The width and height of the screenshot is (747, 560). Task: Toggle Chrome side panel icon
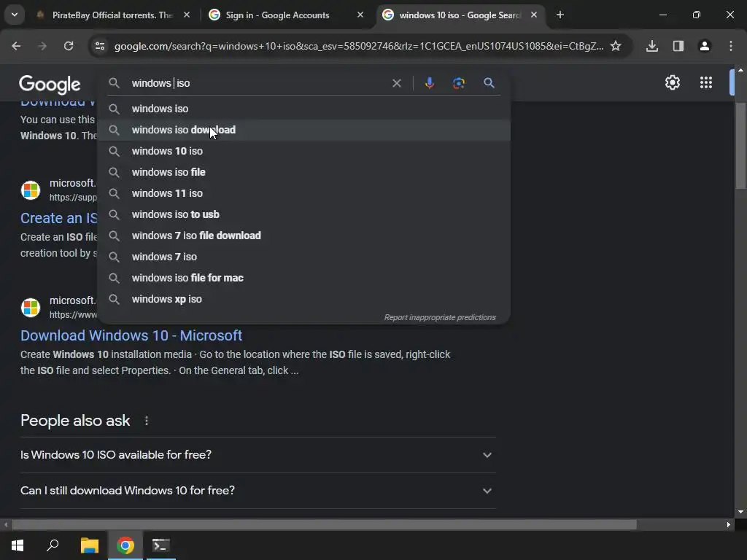pyautogui.click(x=678, y=46)
